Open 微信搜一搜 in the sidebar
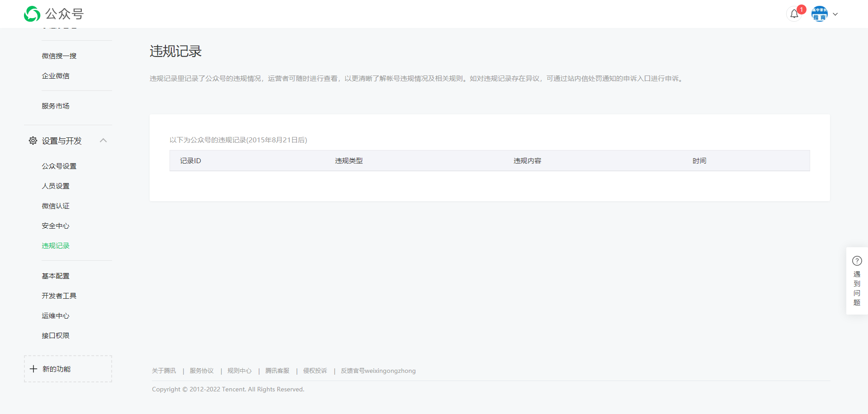Image resolution: width=868 pixels, height=414 pixels. click(x=59, y=56)
